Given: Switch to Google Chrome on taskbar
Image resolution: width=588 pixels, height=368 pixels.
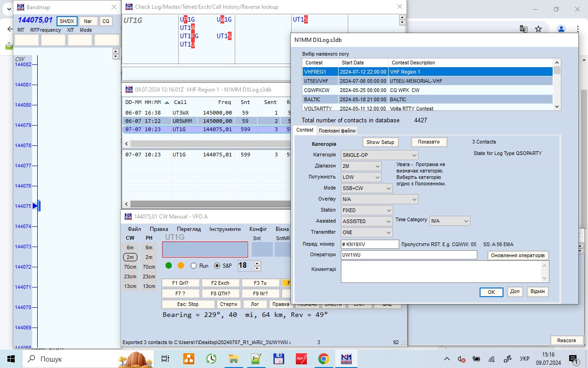Looking at the screenshot, I should (323, 359).
